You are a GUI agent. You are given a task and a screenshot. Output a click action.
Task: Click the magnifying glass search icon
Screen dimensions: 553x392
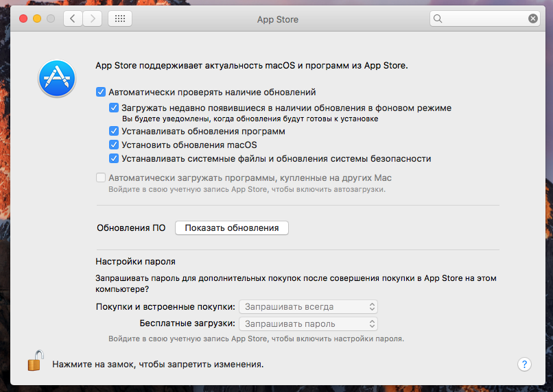tap(438, 19)
